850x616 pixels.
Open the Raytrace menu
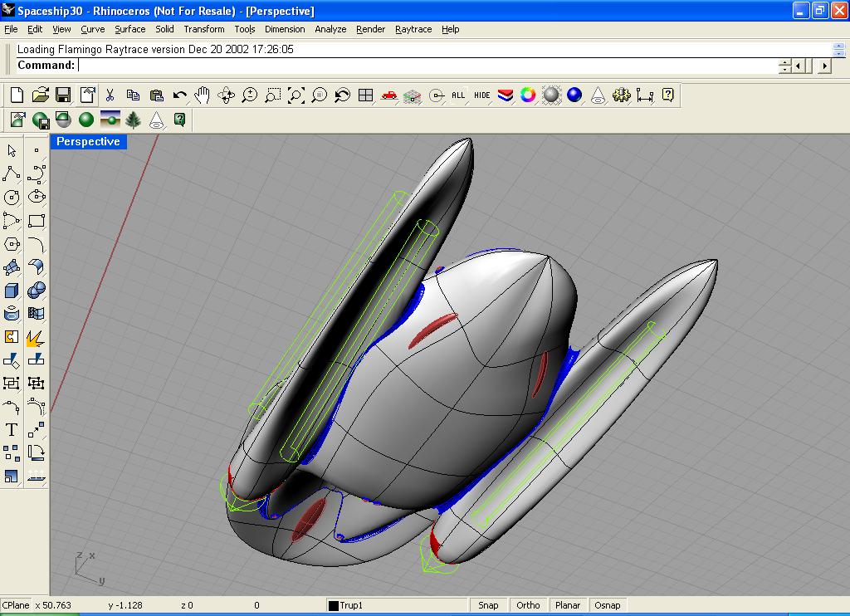click(x=413, y=29)
